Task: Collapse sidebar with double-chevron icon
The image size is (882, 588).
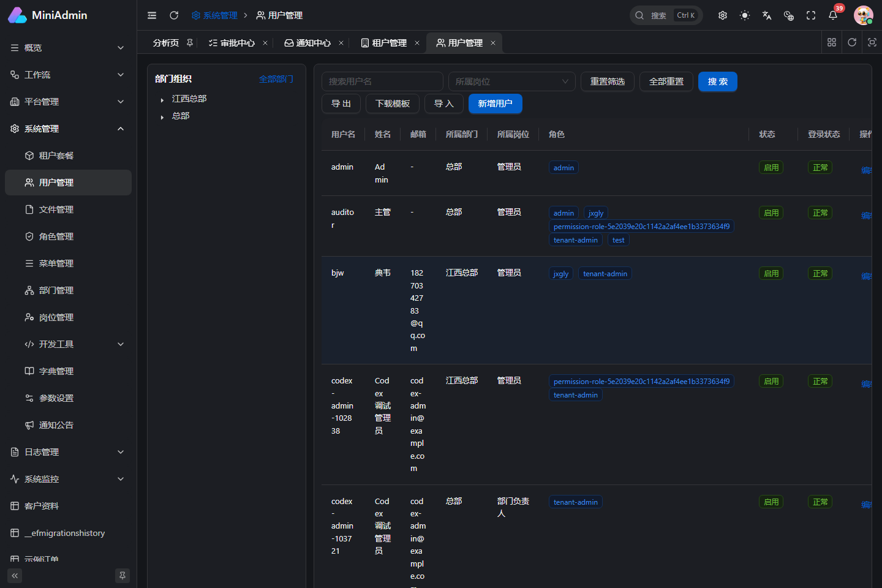Action: coord(15,576)
